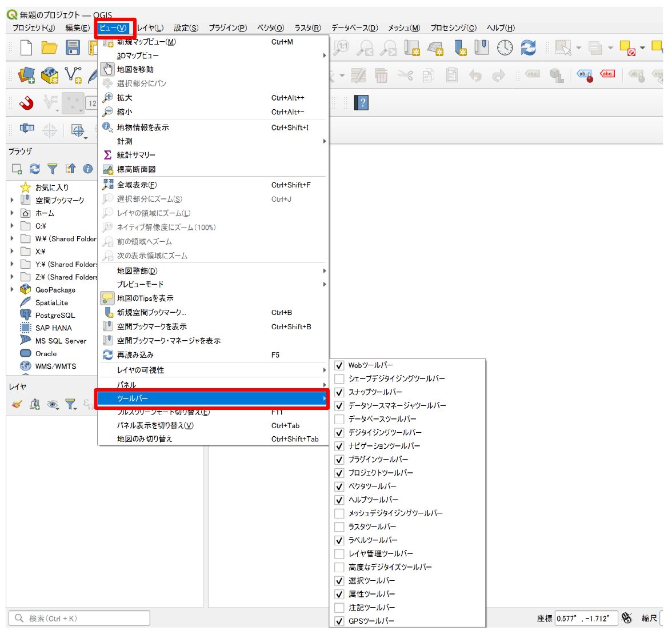Image resolution: width=672 pixels, height=630 pixels.
Task: Choose 再読み込み entry
Action: (x=213, y=354)
